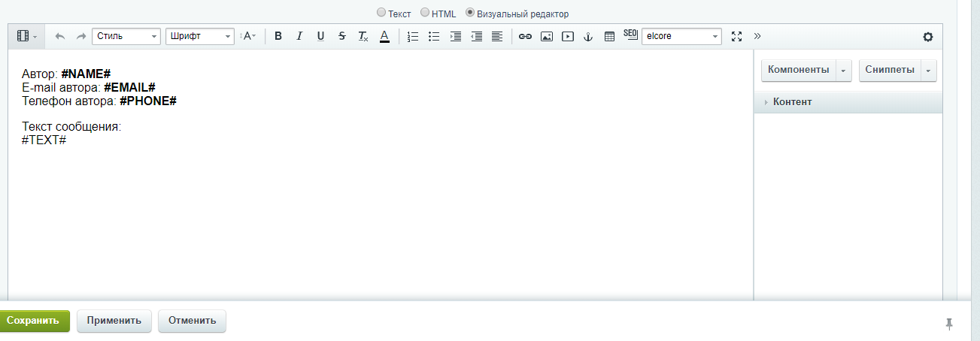Insert a hyperlink using the link icon
Viewport: 980px width, 341px height.
pyautogui.click(x=525, y=36)
